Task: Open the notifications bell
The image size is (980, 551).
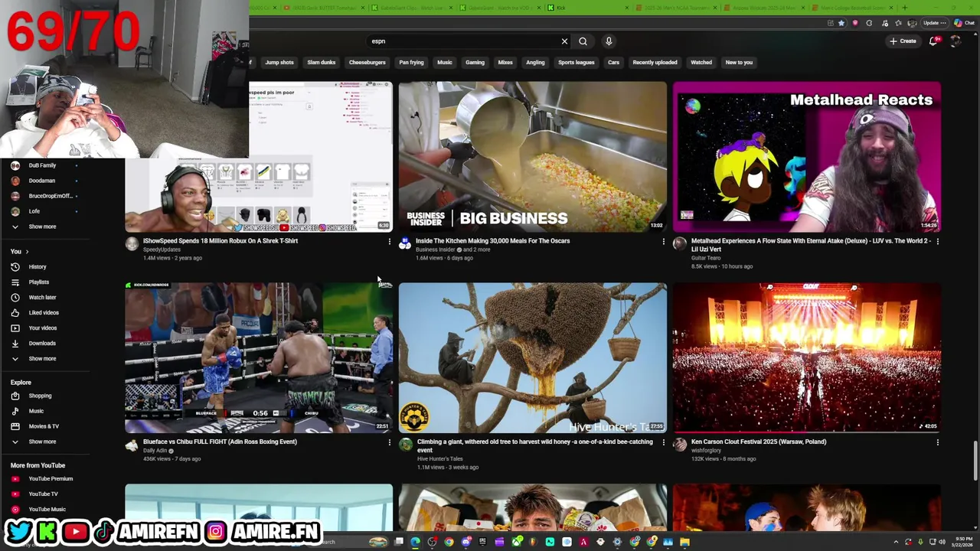Action: coord(933,41)
